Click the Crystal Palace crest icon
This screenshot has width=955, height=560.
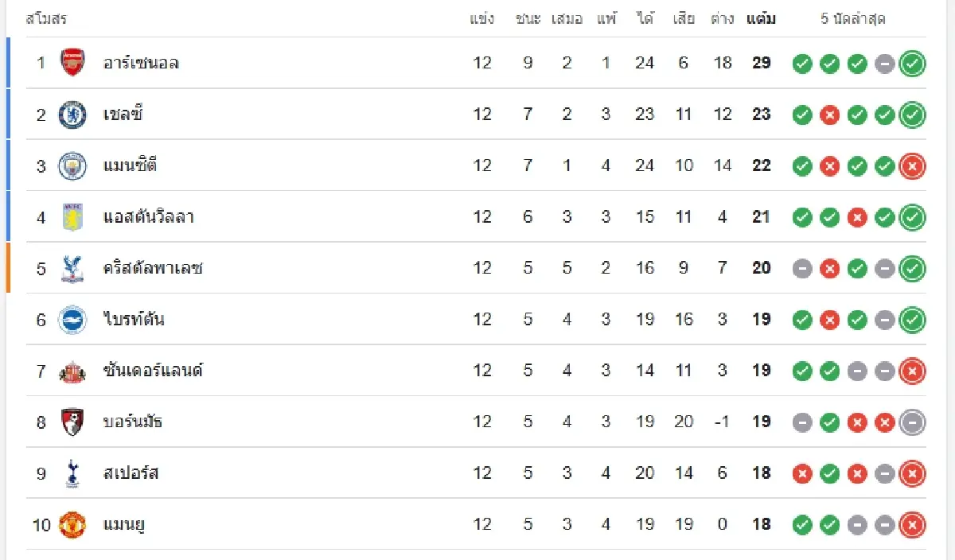coord(72,268)
